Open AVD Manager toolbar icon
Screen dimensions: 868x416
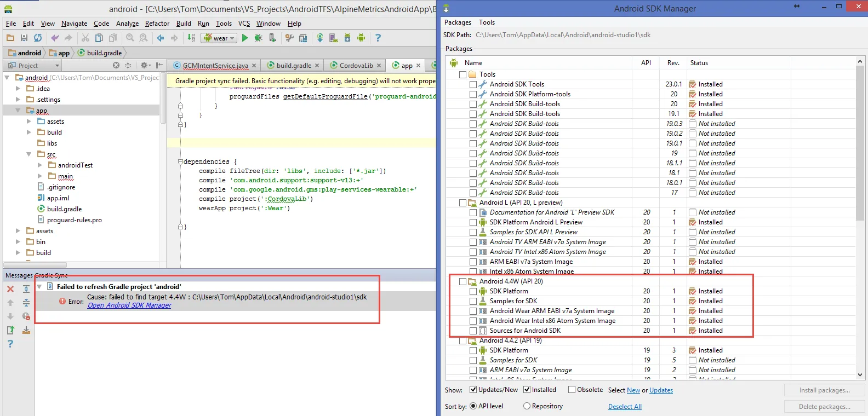point(334,38)
